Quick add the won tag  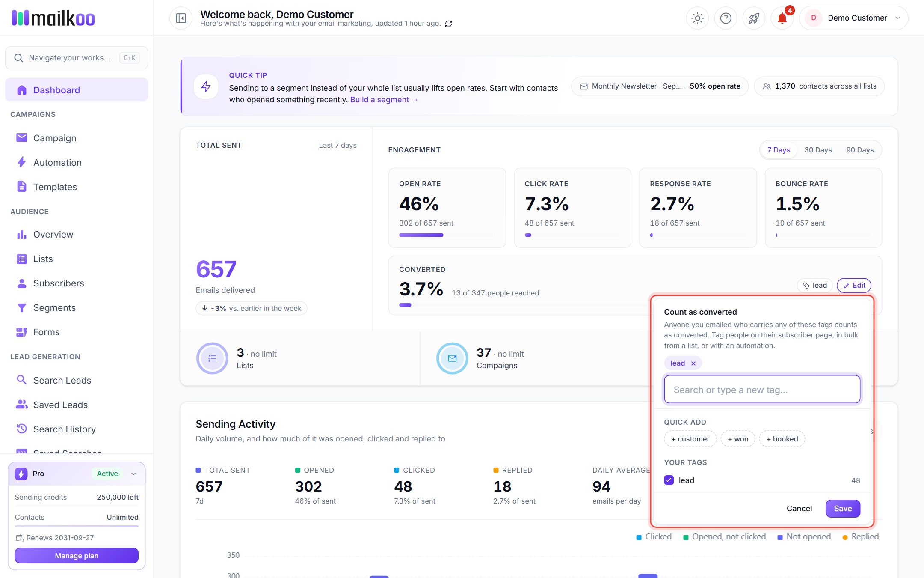pyautogui.click(x=738, y=438)
